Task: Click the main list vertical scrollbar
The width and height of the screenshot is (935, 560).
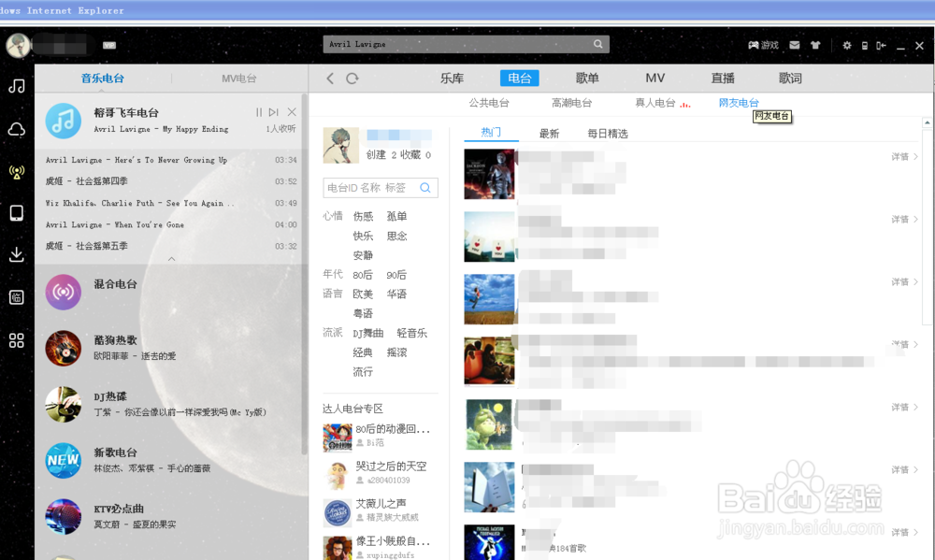Action: [928, 226]
